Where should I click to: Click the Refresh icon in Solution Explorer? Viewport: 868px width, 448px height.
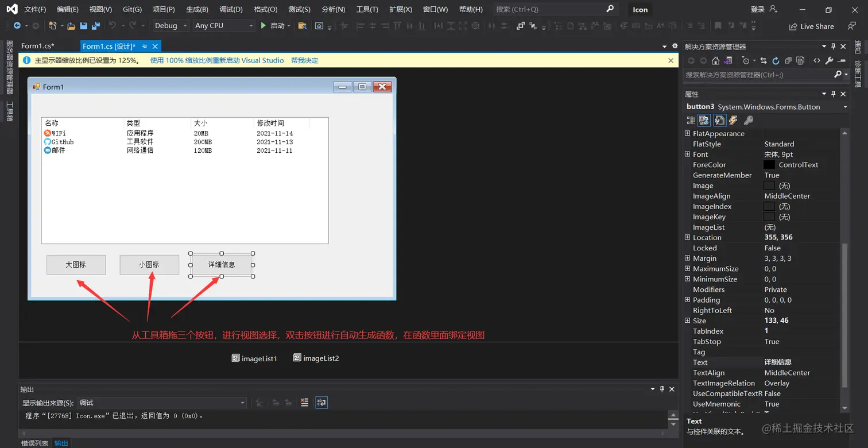[x=776, y=60]
